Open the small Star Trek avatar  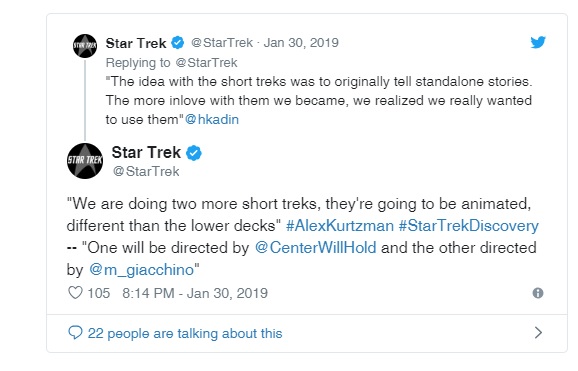pyautogui.click(x=85, y=46)
